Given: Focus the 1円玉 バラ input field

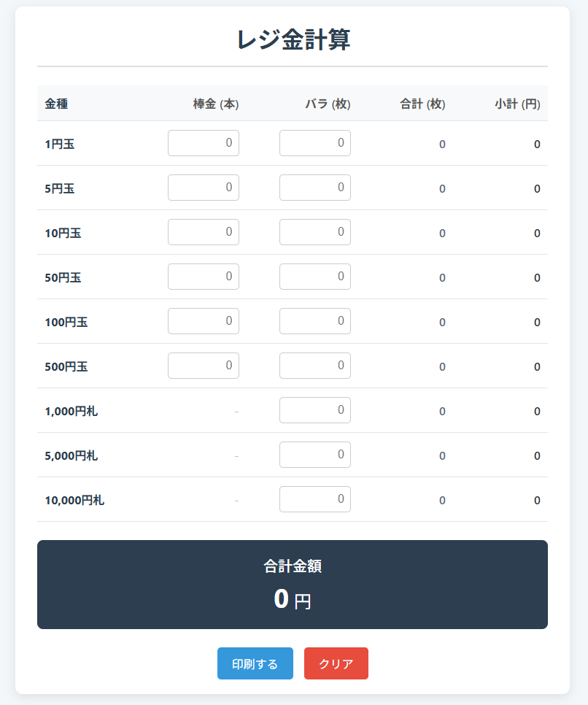Looking at the screenshot, I should click(314, 143).
